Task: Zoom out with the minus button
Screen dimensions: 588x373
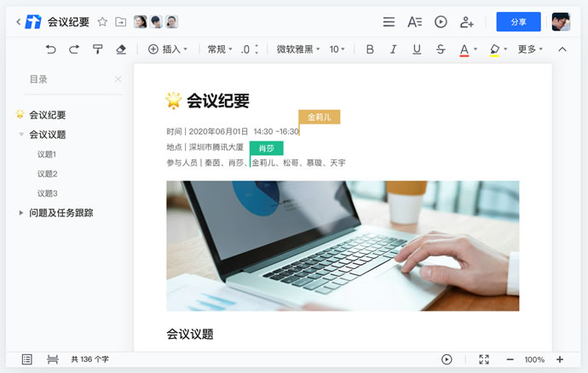Action: click(510, 359)
